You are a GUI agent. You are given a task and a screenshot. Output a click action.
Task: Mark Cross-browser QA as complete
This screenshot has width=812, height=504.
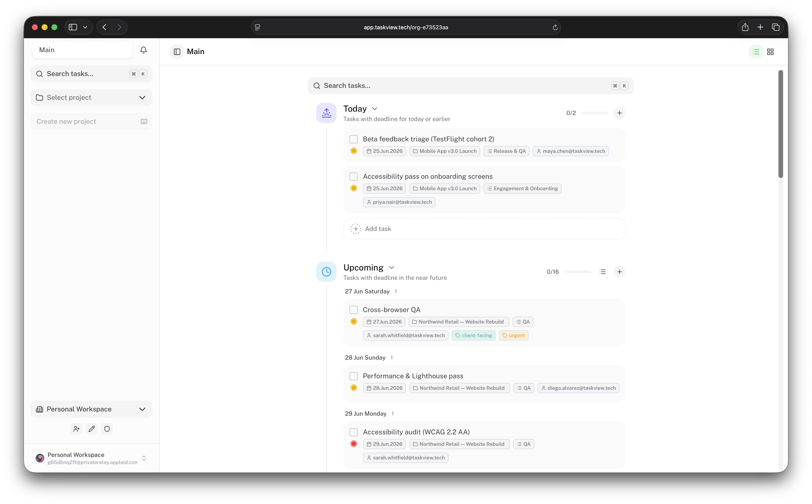pos(353,310)
